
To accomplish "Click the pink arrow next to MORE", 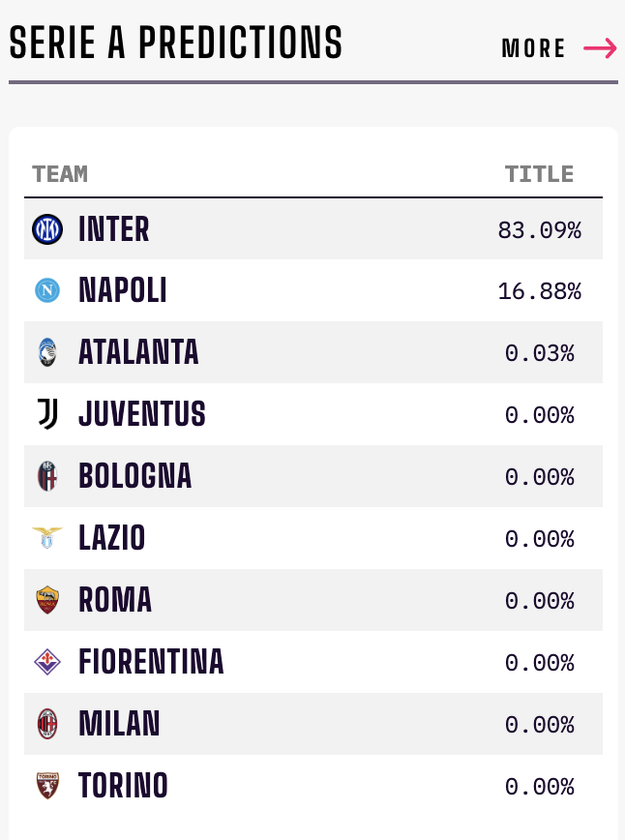I will point(600,48).
